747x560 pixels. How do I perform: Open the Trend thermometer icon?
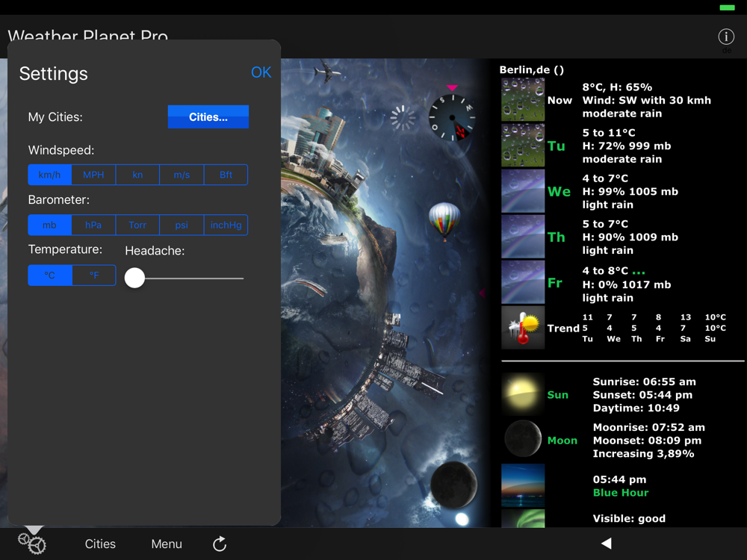(523, 328)
